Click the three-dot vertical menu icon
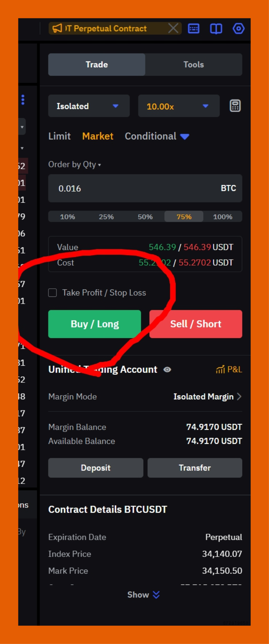 (23, 100)
